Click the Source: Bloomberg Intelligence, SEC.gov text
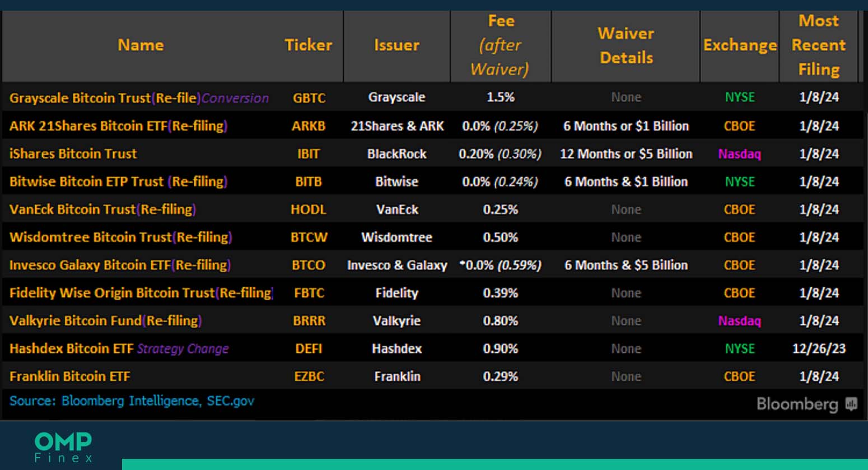Viewport: 868px width, 470px height. [x=132, y=401]
